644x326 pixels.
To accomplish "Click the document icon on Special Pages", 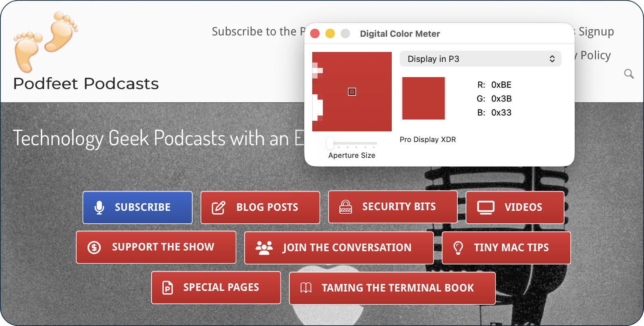I will (x=167, y=287).
